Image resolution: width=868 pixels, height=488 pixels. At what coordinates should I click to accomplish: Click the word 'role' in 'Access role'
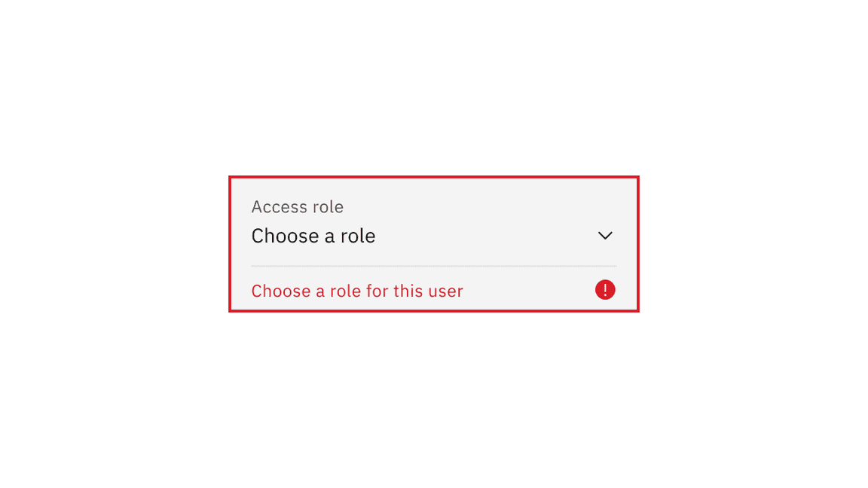click(328, 207)
